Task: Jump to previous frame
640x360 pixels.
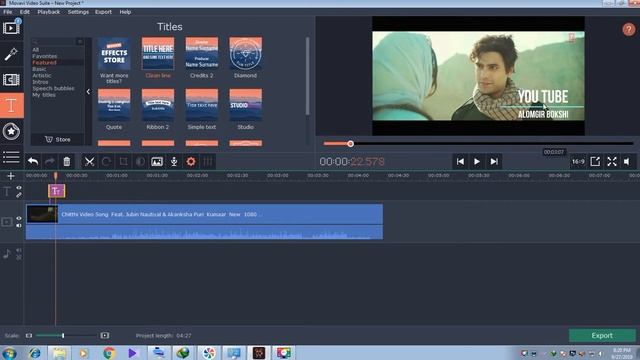Action: pyautogui.click(x=460, y=162)
